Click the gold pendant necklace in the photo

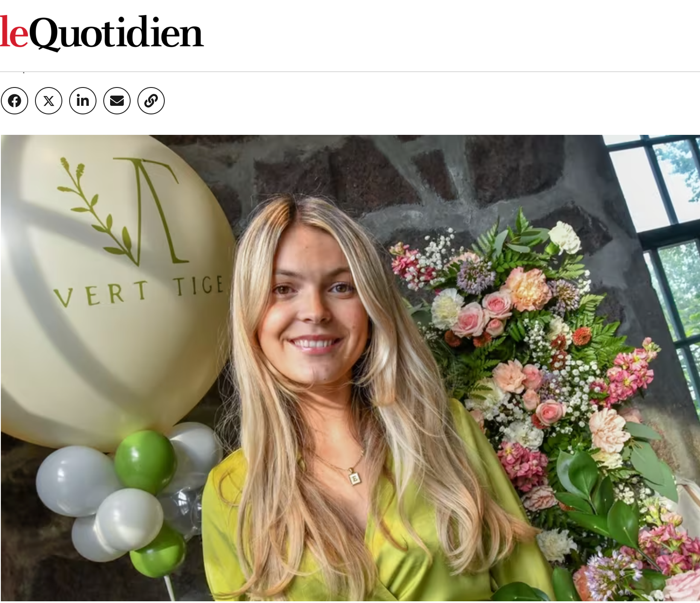[x=354, y=477]
